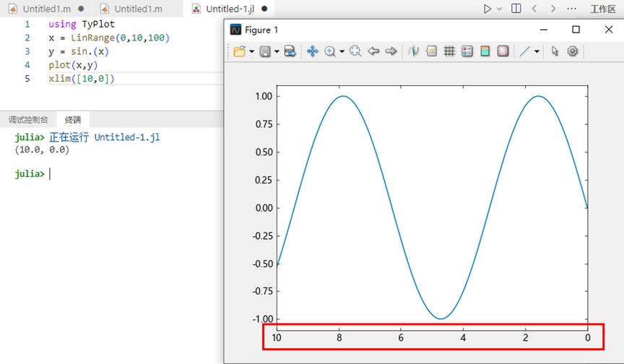Select the Untitled-1.jl editor tab

pos(230,9)
